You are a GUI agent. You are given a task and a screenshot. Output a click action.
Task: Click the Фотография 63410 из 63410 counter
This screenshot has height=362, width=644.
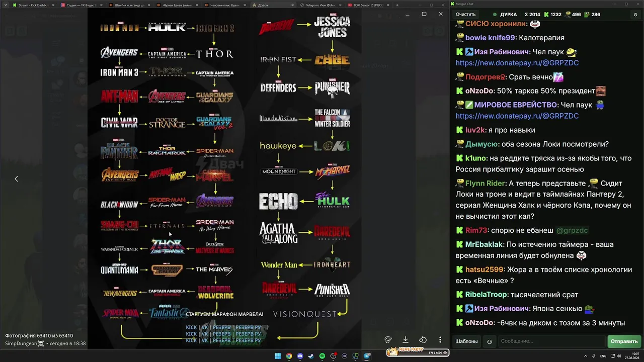pyautogui.click(x=39, y=335)
